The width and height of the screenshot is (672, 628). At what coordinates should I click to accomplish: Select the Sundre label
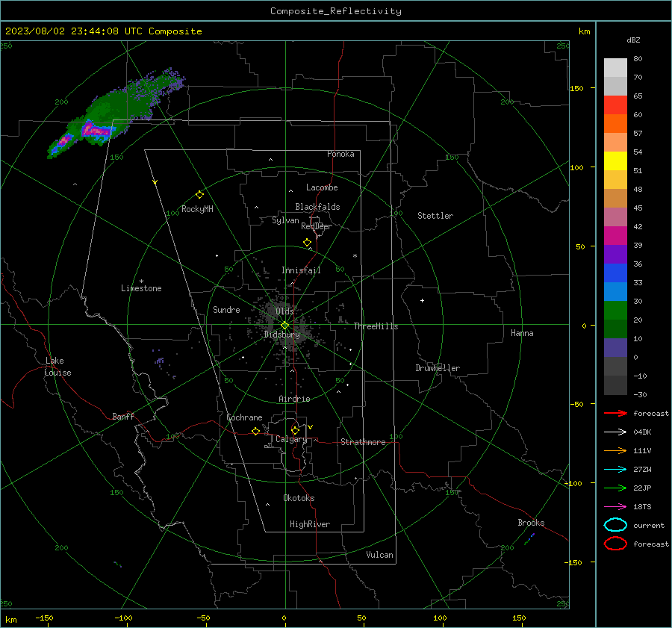226,309
